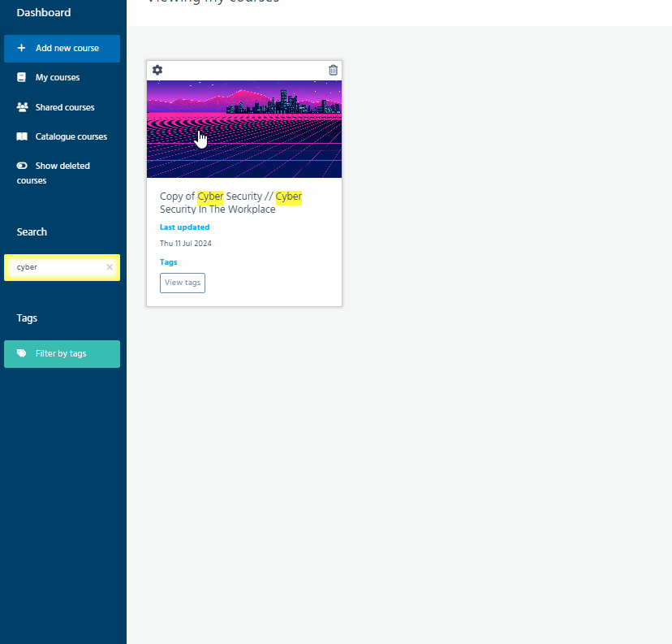The image size is (672, 644).
Task: Click the View tags button on the course card
Action: (x=183, y=283)
